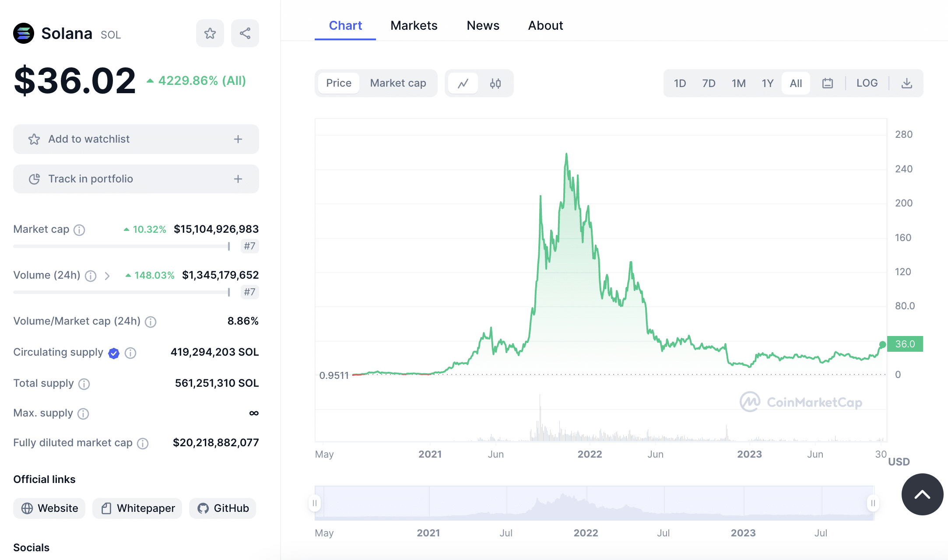The image size is (948, 560).
Task: Click volume value $1,345,179,652
Action: [x=221, y=275]
